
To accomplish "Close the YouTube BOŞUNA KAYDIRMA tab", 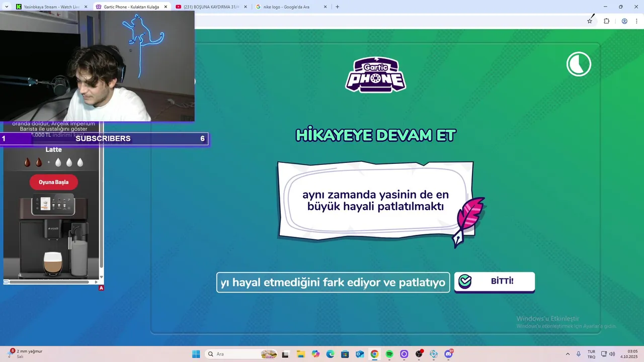I will (x=246, y=7).
